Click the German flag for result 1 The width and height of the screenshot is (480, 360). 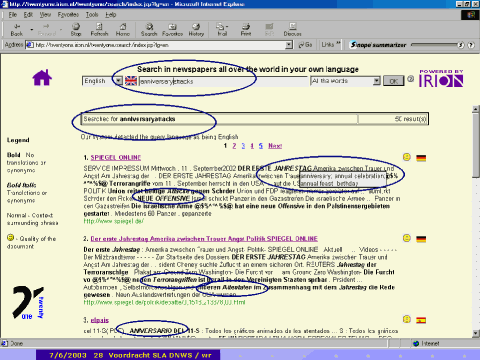(x=421, y=158)
